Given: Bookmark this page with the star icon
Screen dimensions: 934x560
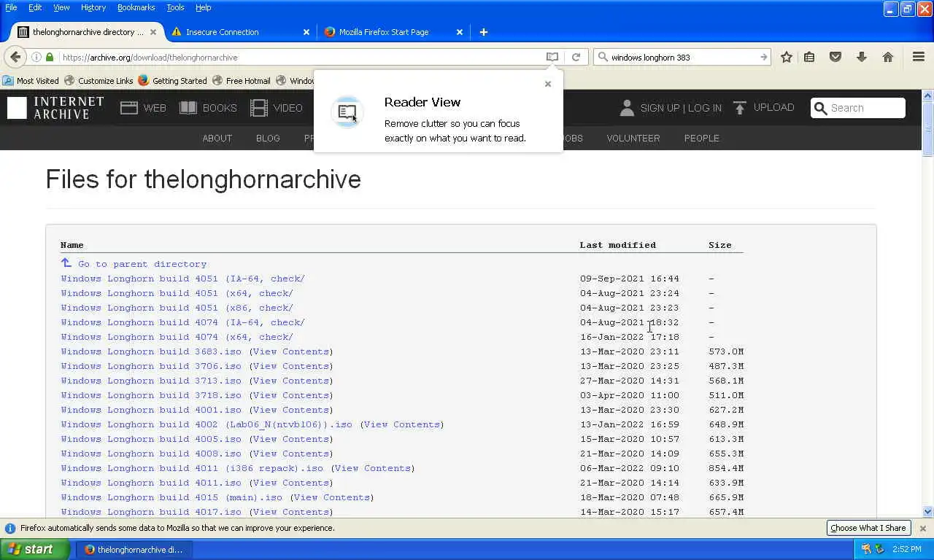Looking at the screenshot, I should 786,57.
